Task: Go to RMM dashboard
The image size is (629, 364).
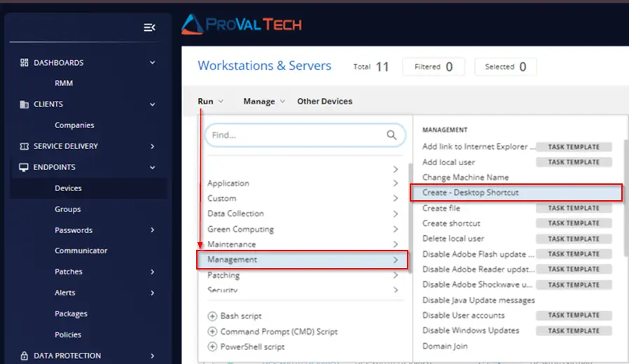Action: 64,83
